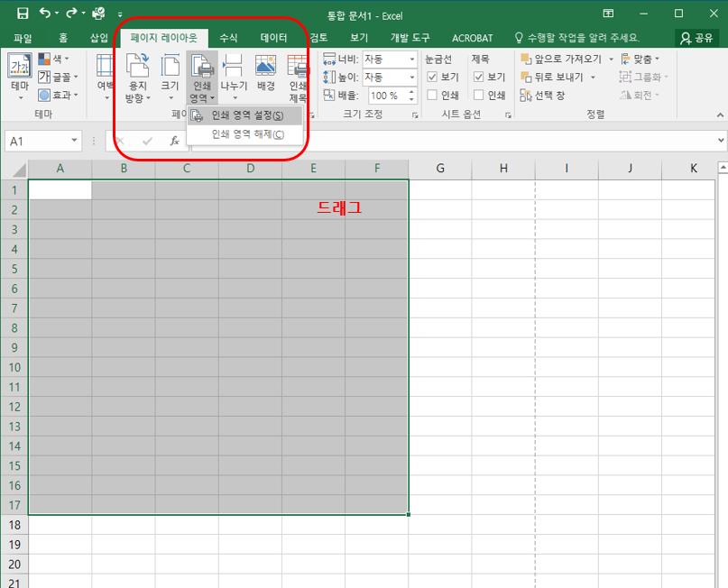Open the 테마 themes button
Screen dimensions: 728x588
pyautogui.click(x=20, y=76)
